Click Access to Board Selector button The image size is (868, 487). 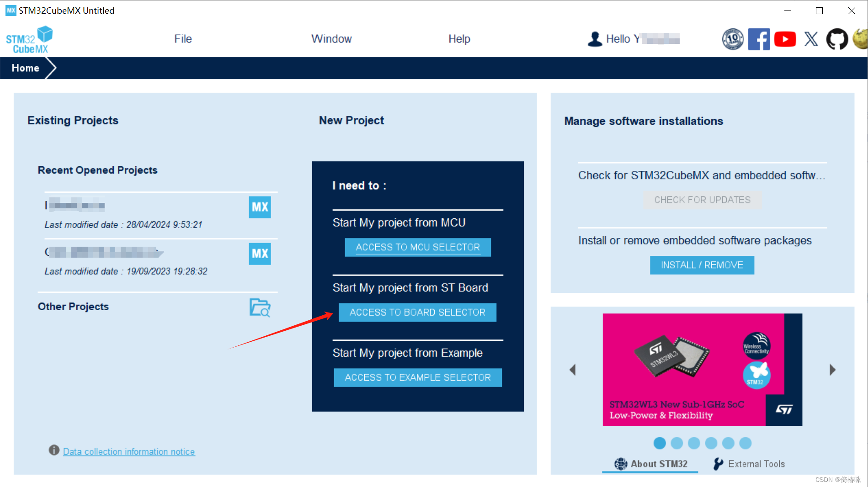click(417, 312)
